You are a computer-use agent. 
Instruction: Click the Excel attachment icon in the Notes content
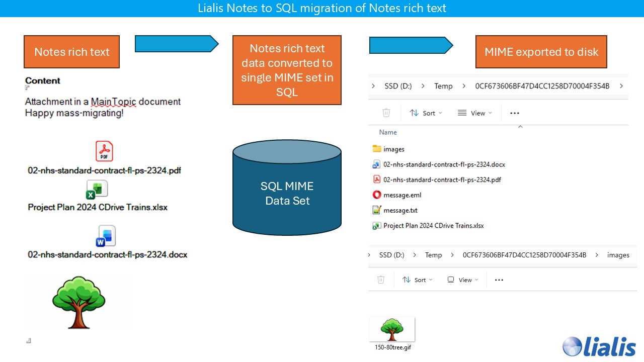[x=96, y=190]
